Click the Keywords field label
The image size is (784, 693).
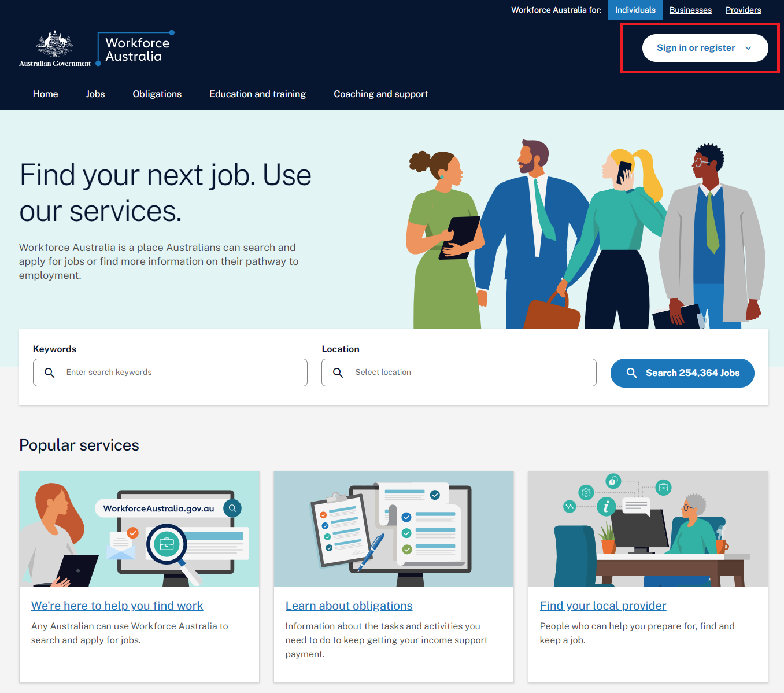(54, 349)
